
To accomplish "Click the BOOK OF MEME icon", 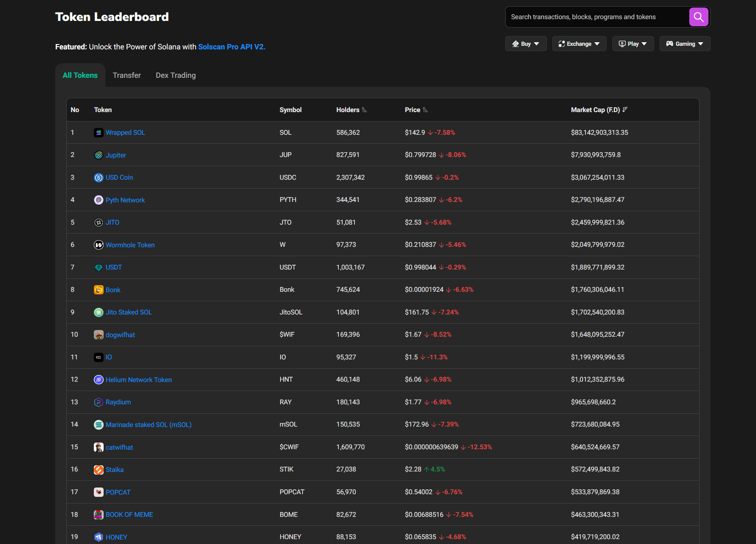I will point(99,515).
